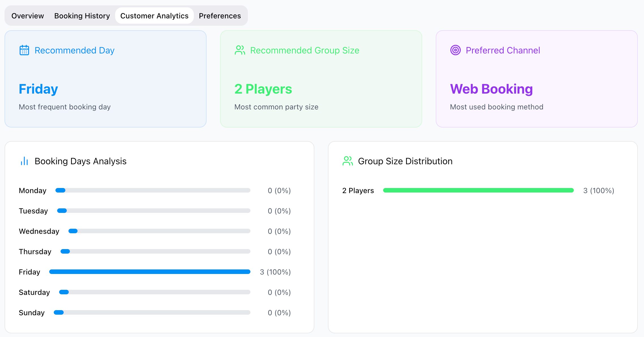Click the people icon beside Group Size Distribution
The width and height of the screenshot is (644, 337).
click(x=348, y=161)
